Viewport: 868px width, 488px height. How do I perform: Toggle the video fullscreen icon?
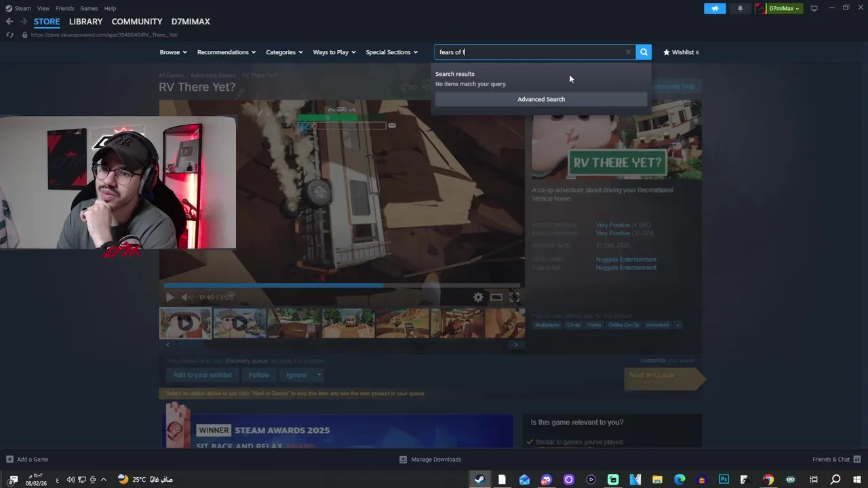coord(515,297)
